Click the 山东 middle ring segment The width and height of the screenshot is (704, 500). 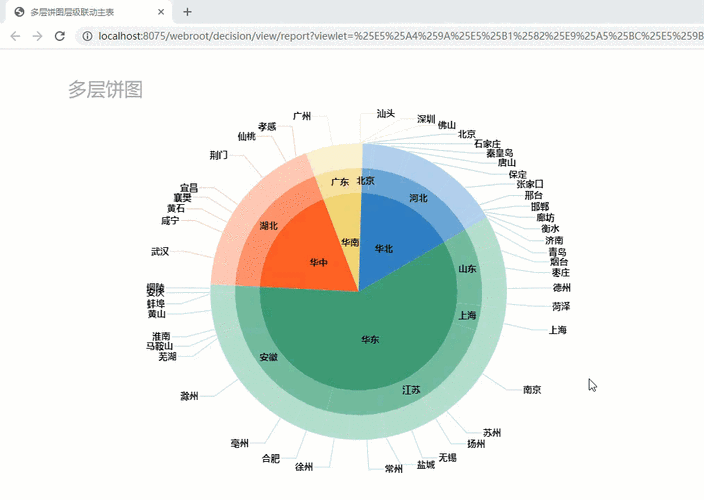(x=468, y=269)
